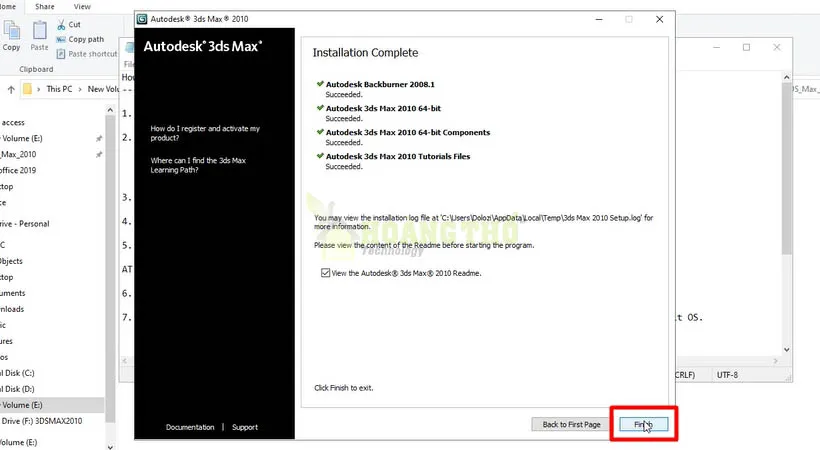
Task: Click Notepad horizontal scrollbar right arrow
Action: (776, 361)
